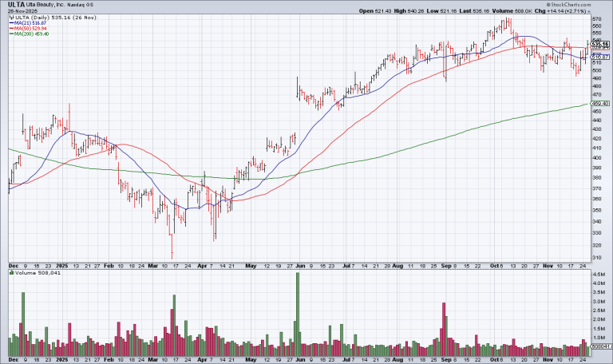Click the '26-Nov-2025' date under the title
Viewport: 613px width, 364px height.
[x=22, y=11]
